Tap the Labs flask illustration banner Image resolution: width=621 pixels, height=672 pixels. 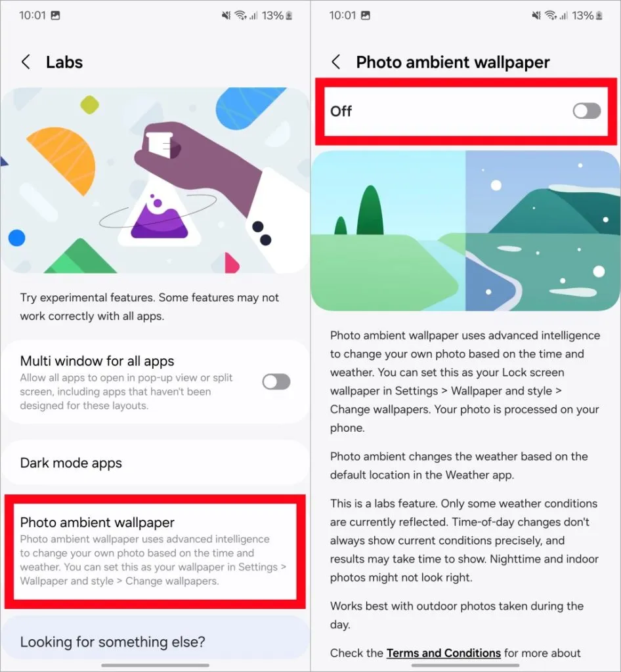click(155, 180)
